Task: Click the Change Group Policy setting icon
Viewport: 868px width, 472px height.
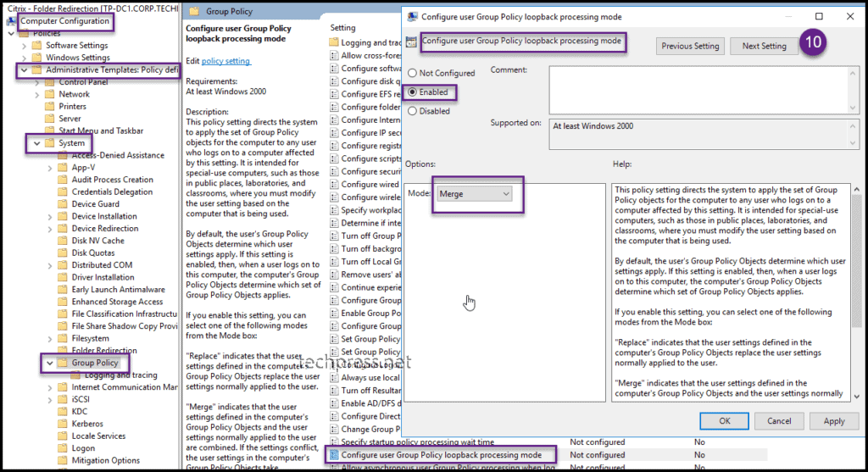Action: [x=334, y=429]
